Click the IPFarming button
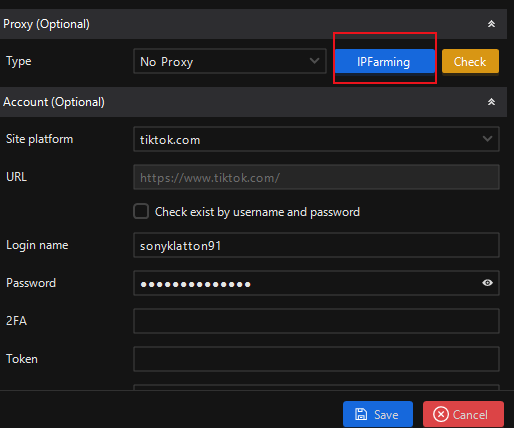The height and width of the screenshot is (428, 514). [385, 61]
